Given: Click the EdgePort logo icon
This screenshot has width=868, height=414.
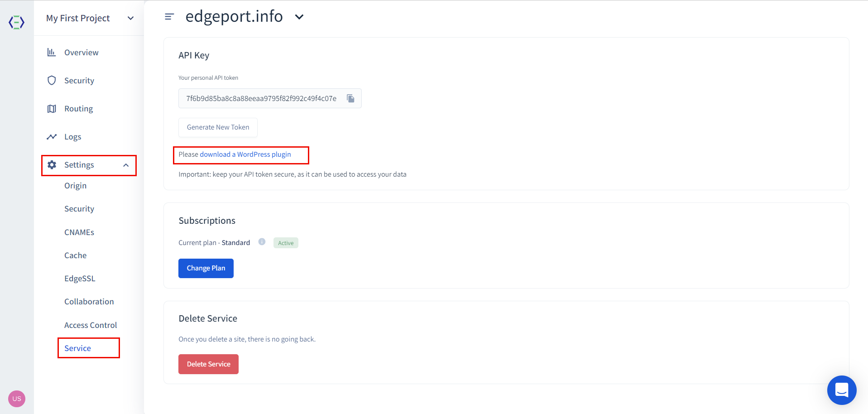Looking at the screenshot, I should click(x=17, y=22).
